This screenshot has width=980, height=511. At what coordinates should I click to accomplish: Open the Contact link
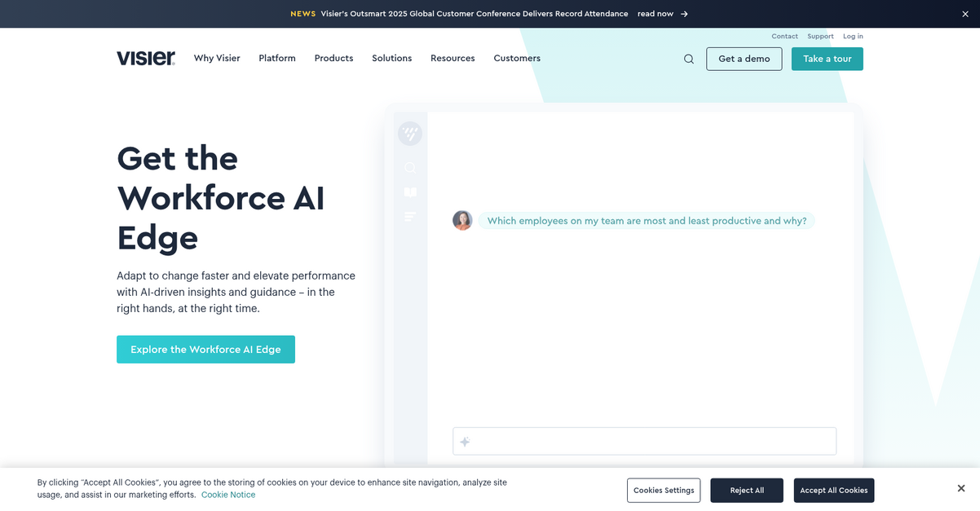[x=784, y=37]
